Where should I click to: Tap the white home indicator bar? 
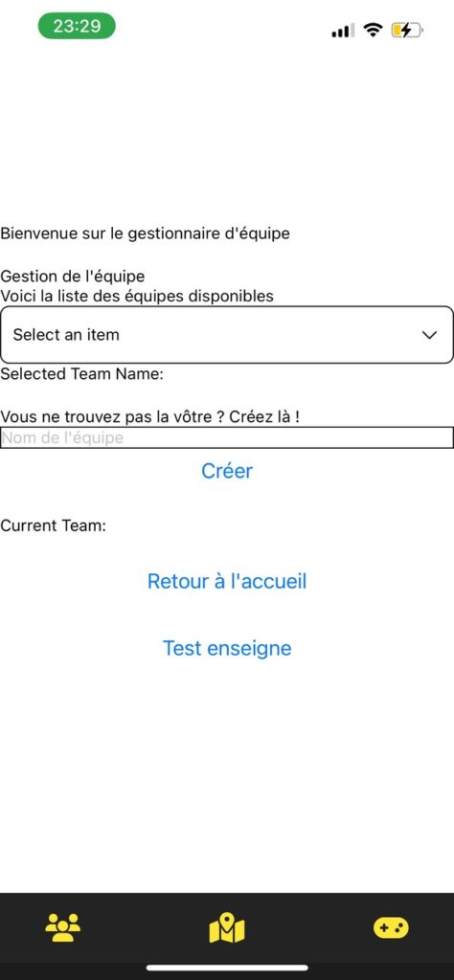[227, 968]
